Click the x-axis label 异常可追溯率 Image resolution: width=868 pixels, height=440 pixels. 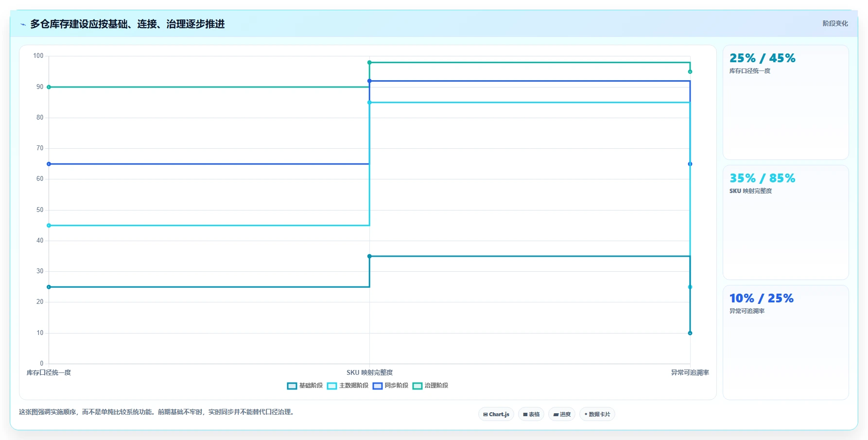click(690, 372)
